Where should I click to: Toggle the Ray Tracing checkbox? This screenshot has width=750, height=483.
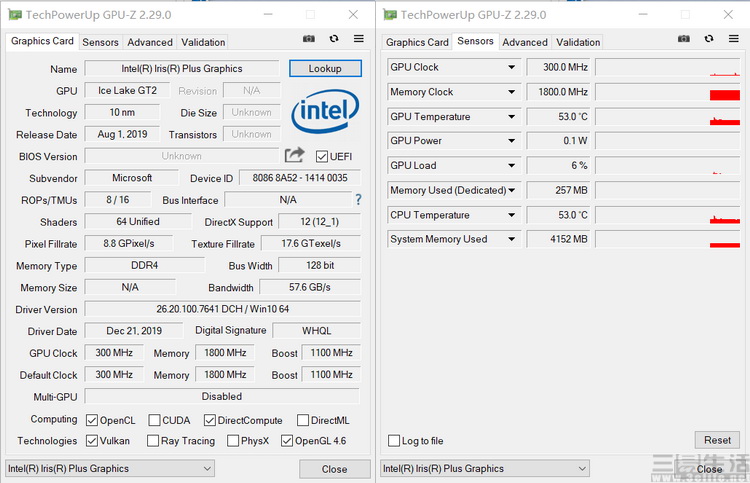[x=153, y=440]
